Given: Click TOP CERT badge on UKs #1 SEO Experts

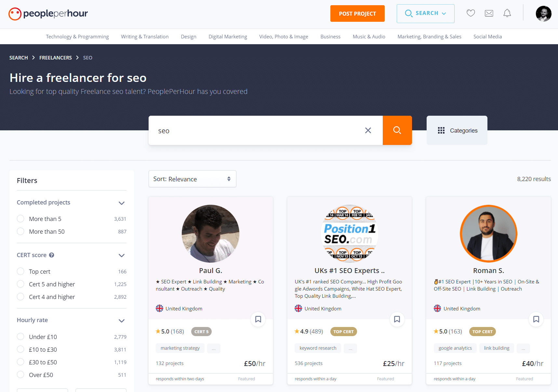Looking at the screenshot, I should tap(343, 332).
